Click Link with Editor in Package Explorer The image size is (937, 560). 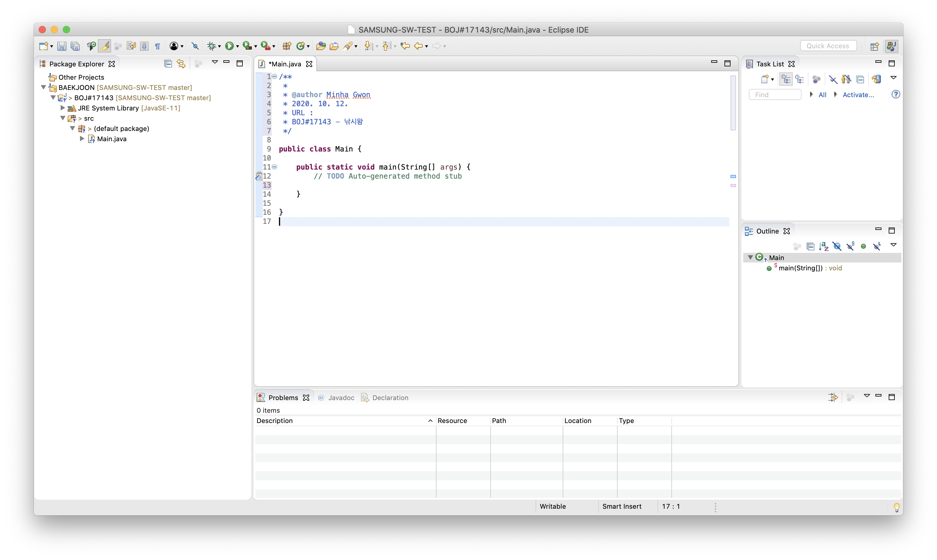[x=181, y=64]
